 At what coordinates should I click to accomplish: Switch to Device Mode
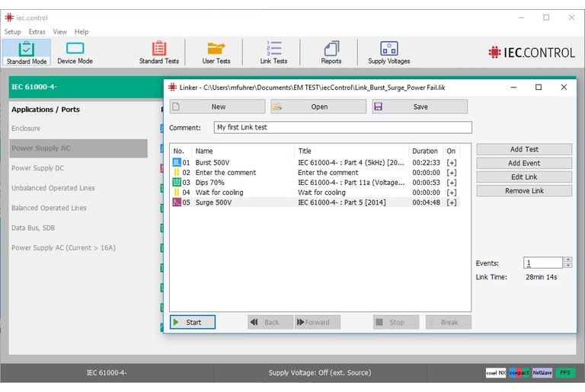[x=75, y=53]
